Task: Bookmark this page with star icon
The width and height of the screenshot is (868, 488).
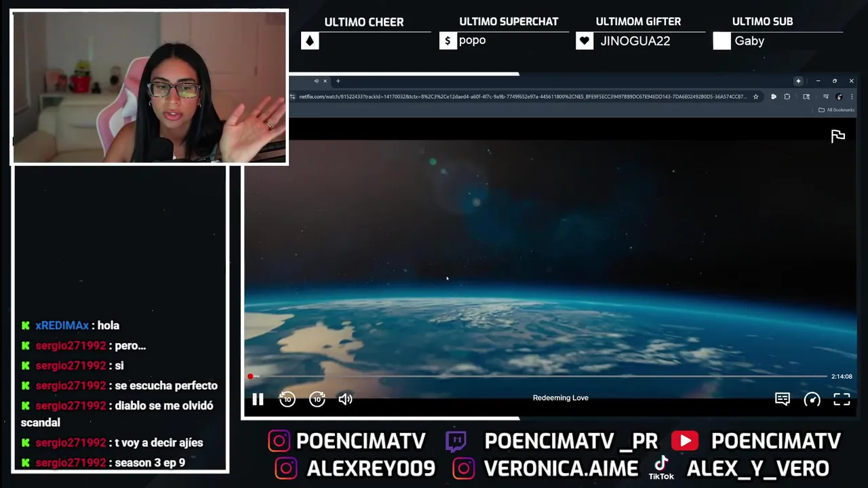Action: click(x=755, y=97)
